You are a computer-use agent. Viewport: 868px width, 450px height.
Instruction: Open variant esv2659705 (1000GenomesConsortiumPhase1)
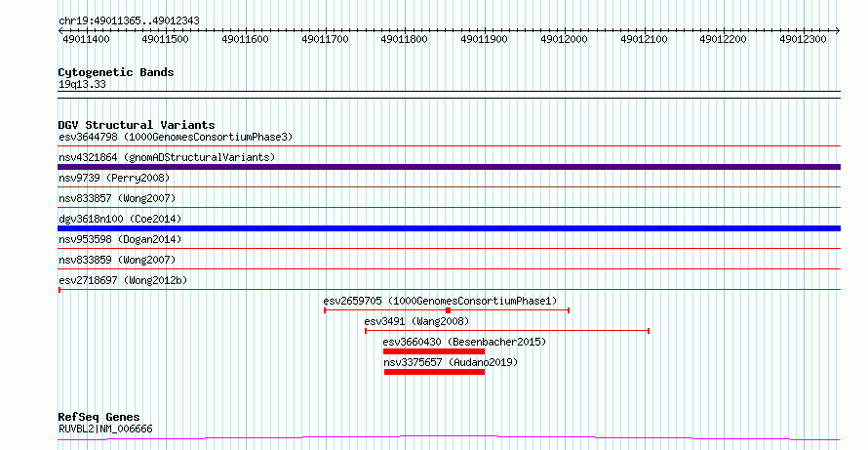440,301
